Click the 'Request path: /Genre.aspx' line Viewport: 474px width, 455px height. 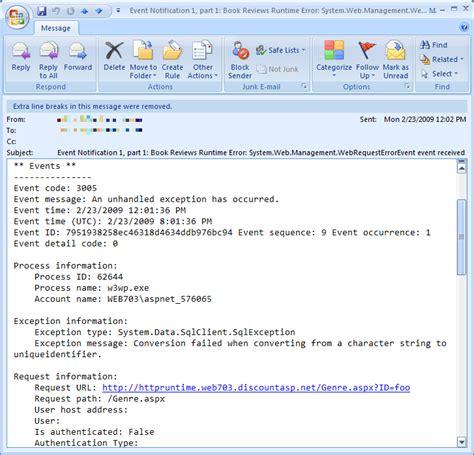[x=100, y=399]
